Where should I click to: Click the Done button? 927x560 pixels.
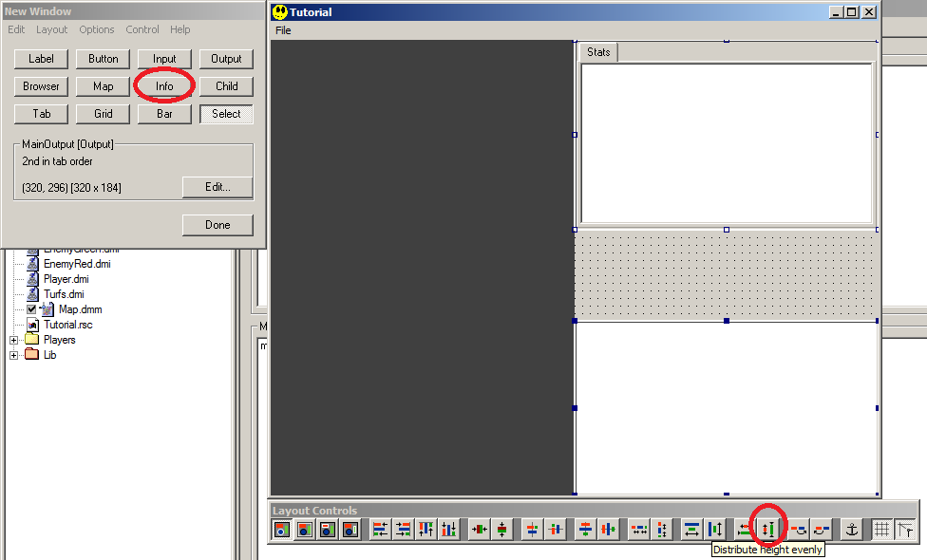217,224
